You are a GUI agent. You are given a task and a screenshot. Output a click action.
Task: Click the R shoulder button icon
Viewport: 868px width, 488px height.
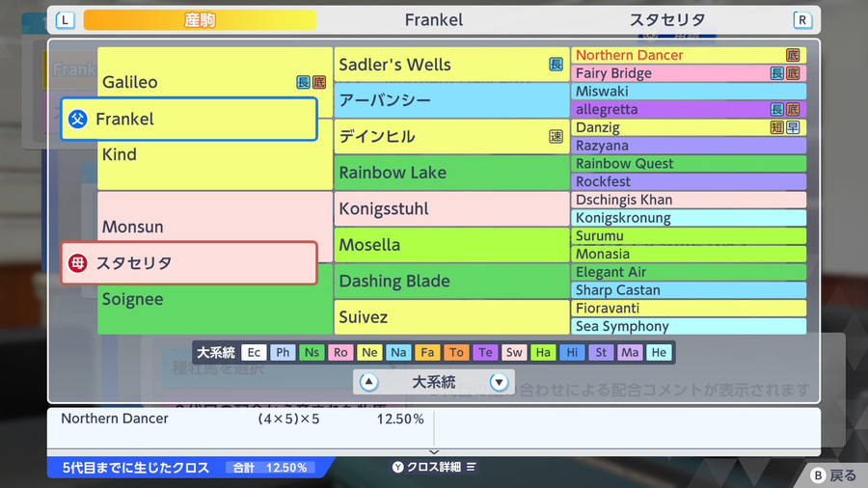tap(802, 20)
